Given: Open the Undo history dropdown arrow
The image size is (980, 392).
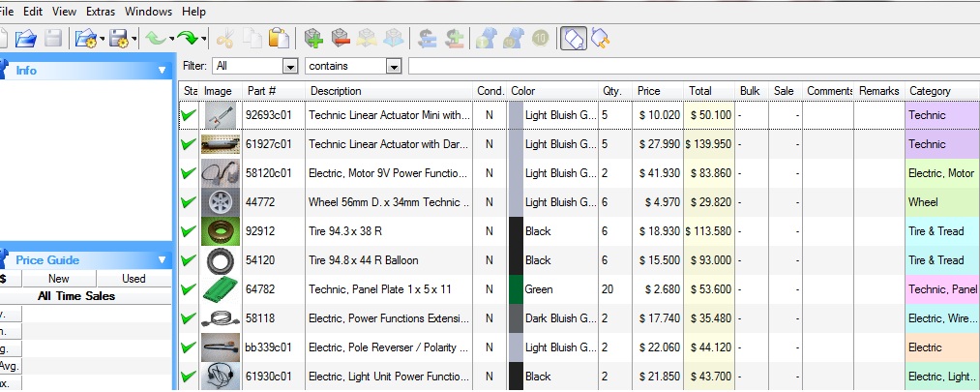Looking at the screenshot, I should pos(171,40).
